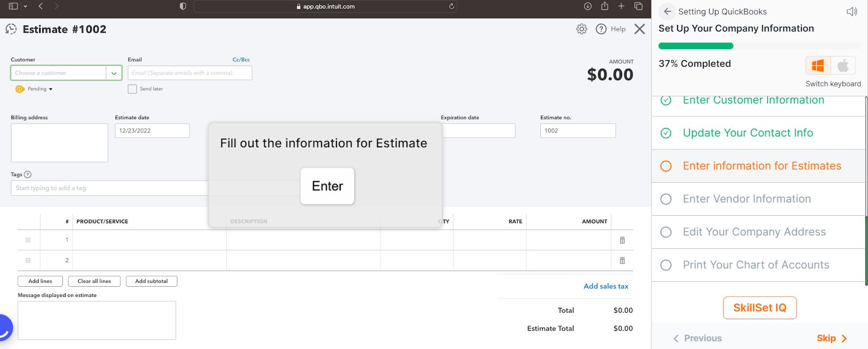Image resolution: width=868 pixels, height=349 pixels.
Task: Grab the row 1 drag handle icon
Action: pos(28,240)
